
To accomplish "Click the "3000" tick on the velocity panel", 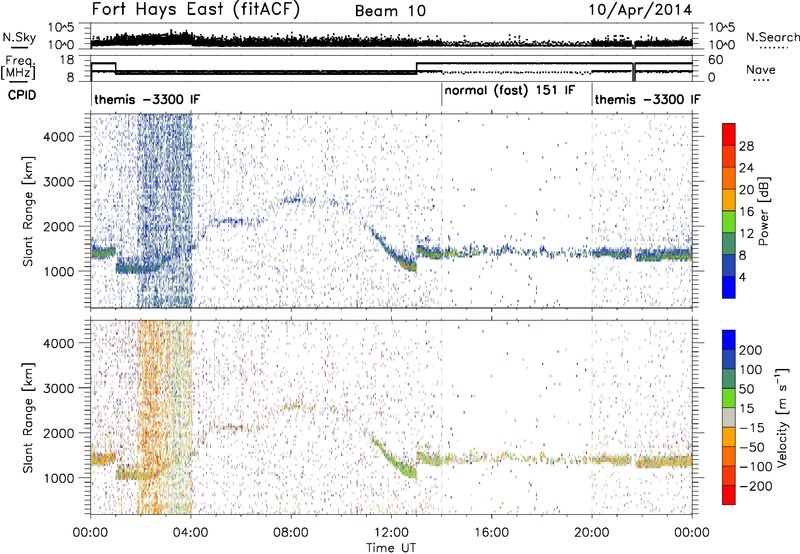I will tap(58, 388).
